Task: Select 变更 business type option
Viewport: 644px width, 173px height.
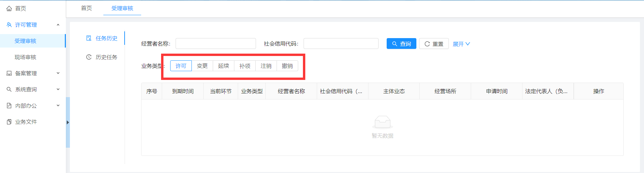Action: [202, 66]
